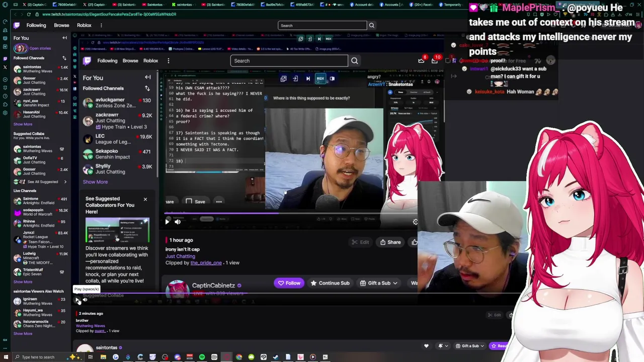This screenshot has height=362, width=644.
Task: Click the RGX icon on the player overlay
Action: [x=320, y=78]
